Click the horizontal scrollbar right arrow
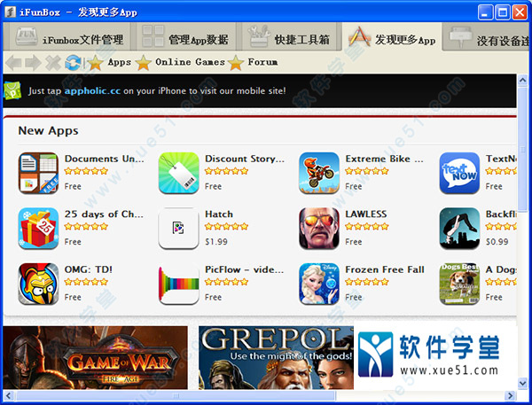This screenshot has height=405, width=532. click(x=510, y=395)
